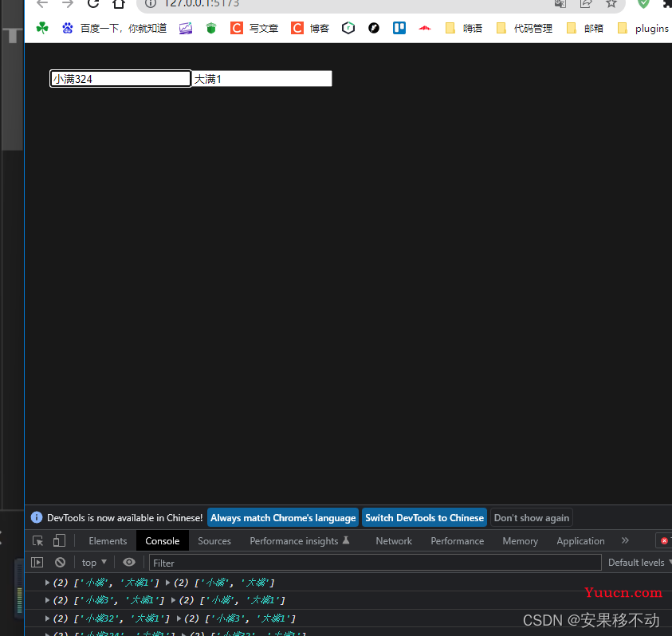The height and width of the screenshot is (636, 672).
Task: Open the green box bookmark icon
Action: [211, 28]
